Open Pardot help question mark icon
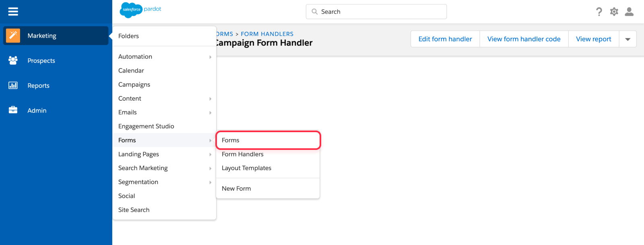644x245 pixels. coord(599,12)
